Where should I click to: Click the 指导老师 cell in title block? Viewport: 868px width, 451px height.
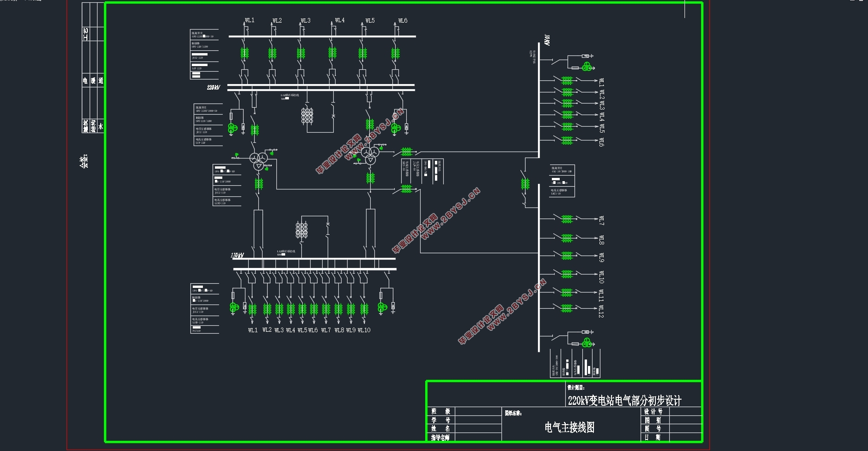440,437
